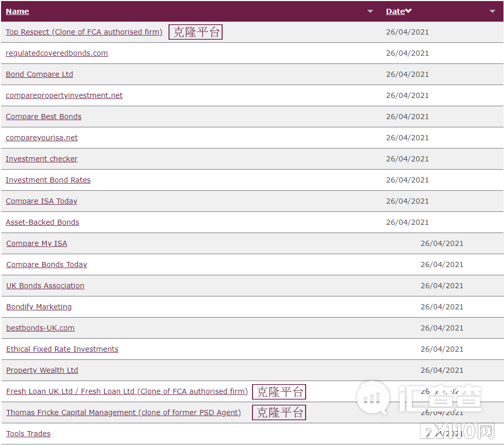504x446 pixels.
Task: Sort by the Name column header
Action: (x=17, y=11)
